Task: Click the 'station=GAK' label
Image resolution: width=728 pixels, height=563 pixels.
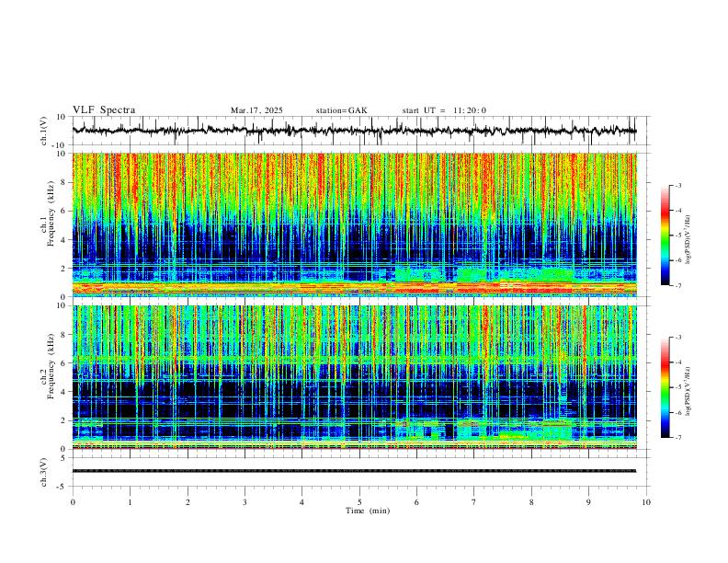Action: point(341,110)
